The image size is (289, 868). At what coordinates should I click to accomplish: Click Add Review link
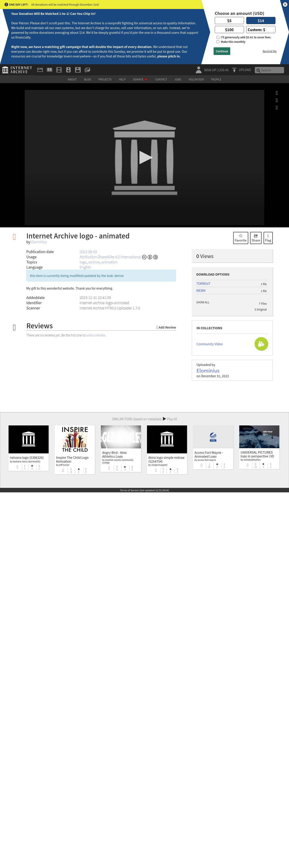click(166, 327)
